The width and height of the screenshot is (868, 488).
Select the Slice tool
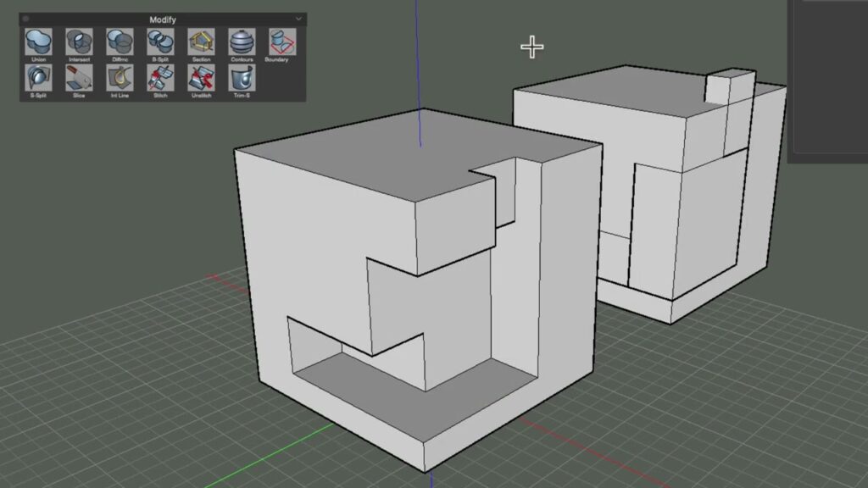click(x=78, y=78)
